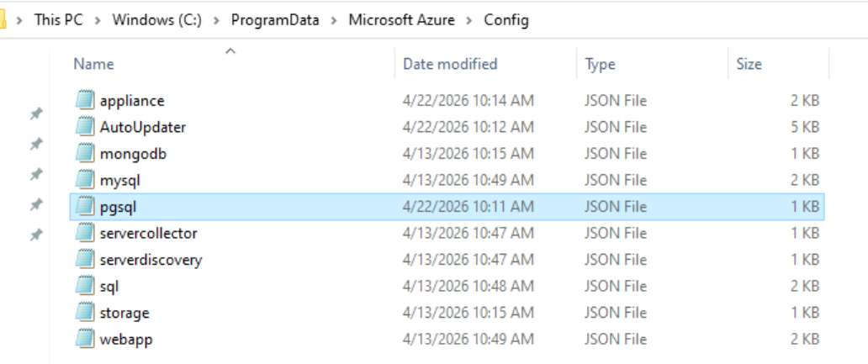Screen dimensions: 868x364
Task: Sort files by Name column header
Action: click(x=93, y=64)
